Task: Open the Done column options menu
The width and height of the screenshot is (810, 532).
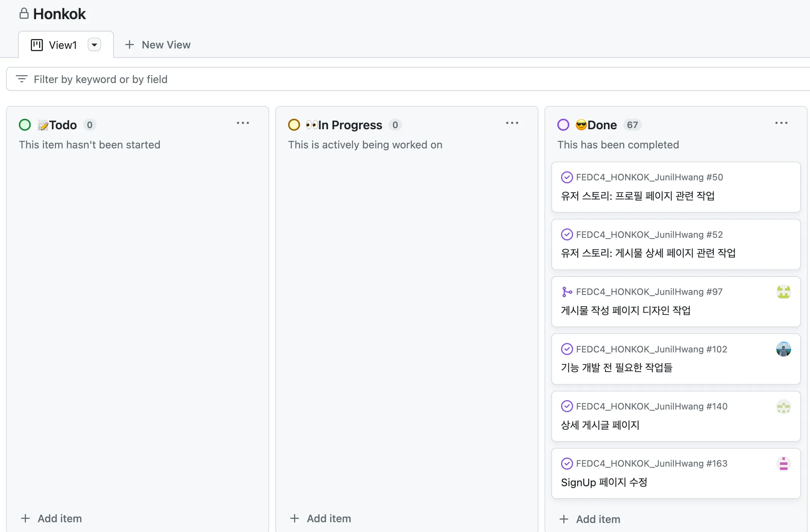Action: pos(781,123)
